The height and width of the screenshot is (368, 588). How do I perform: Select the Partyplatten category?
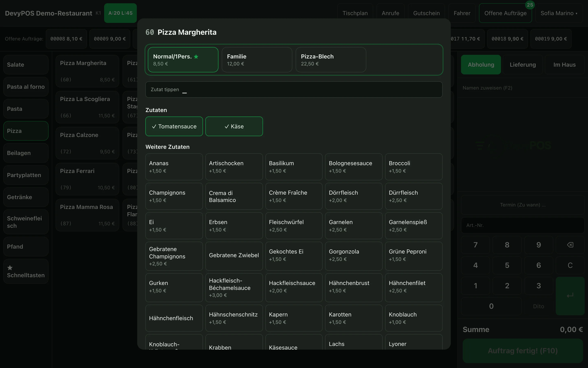26,175
